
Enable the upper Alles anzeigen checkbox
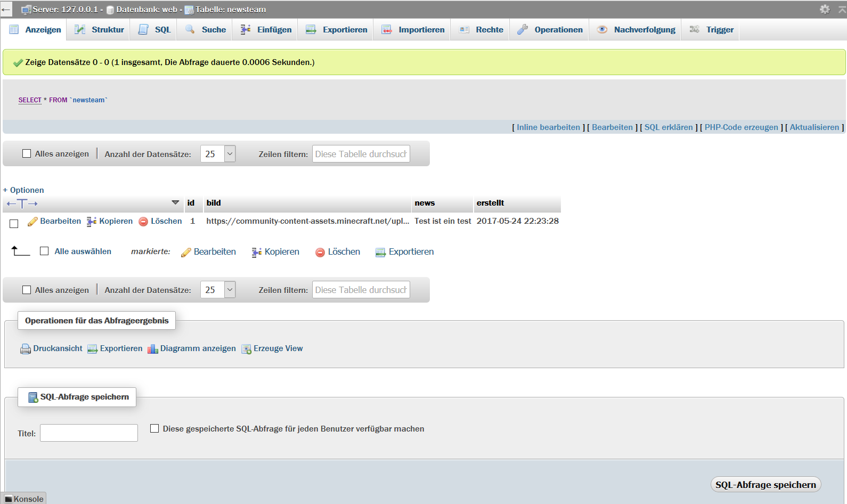coord(27,154)
